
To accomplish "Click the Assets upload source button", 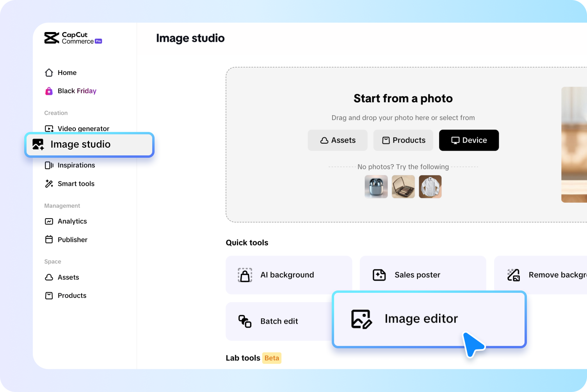I will pyautogui.click(x=337, y=140).
